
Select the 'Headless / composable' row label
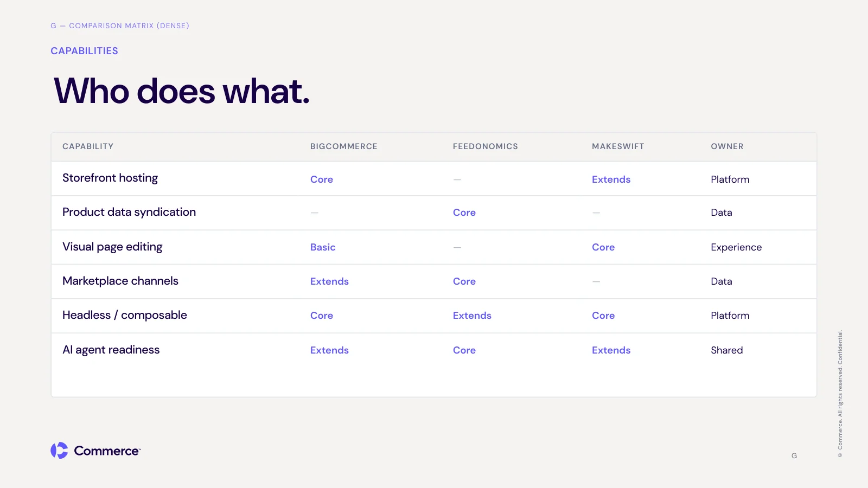click(x=125, y=316)
